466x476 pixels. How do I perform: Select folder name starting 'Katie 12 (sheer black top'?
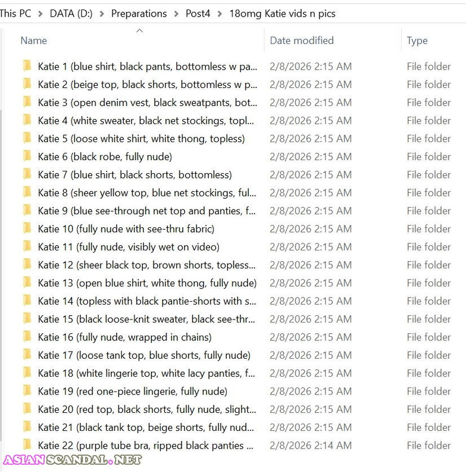coord(146,265)
